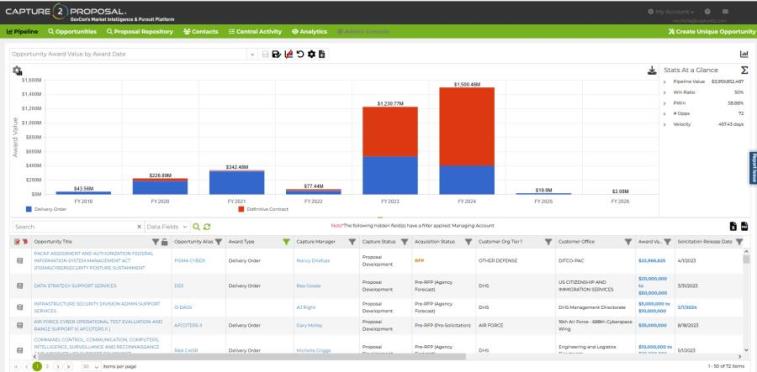Screen dimensions: 757x372
Task: Expand the Pipeline Value stat
Action: 665,82
